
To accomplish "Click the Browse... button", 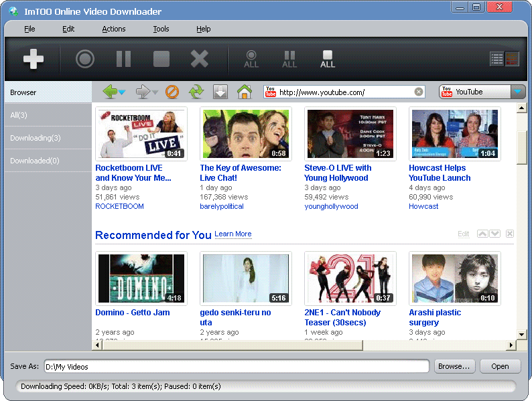I will pyautogui.click(x=455, y=366).
